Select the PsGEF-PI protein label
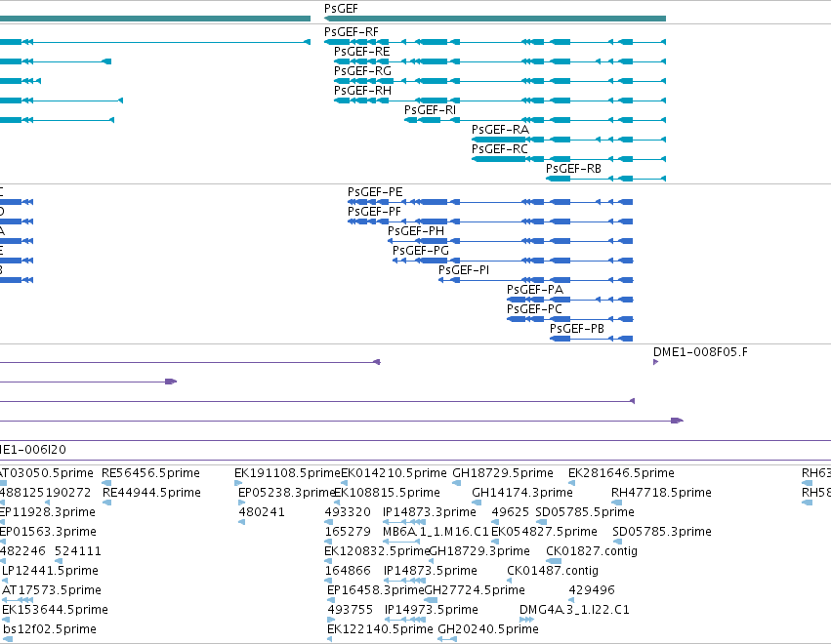The height and width of the screenshot is (644, 831). 464,270
